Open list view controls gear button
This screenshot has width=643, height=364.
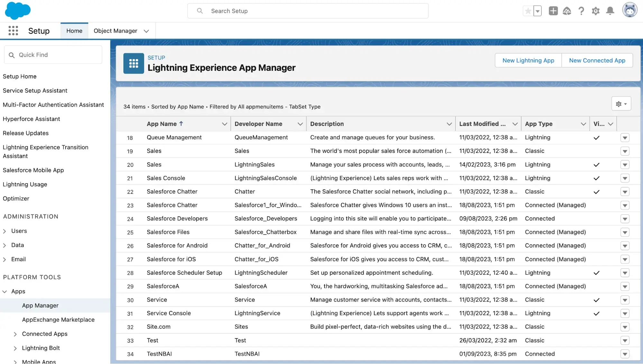621,104
